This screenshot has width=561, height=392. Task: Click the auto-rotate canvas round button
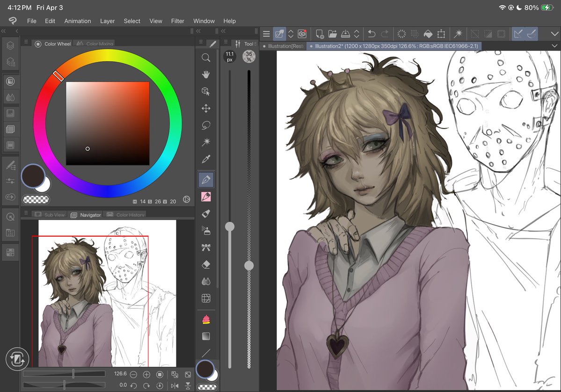17,359
